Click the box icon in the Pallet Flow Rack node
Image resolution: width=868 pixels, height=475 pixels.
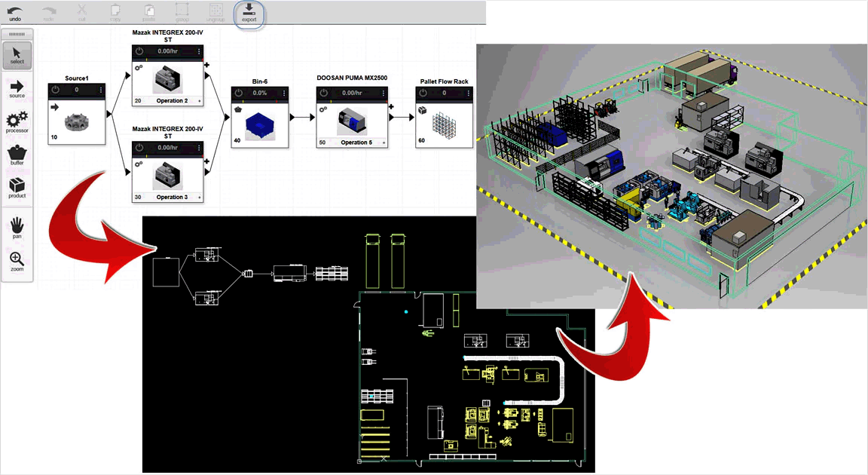point(423,109)
